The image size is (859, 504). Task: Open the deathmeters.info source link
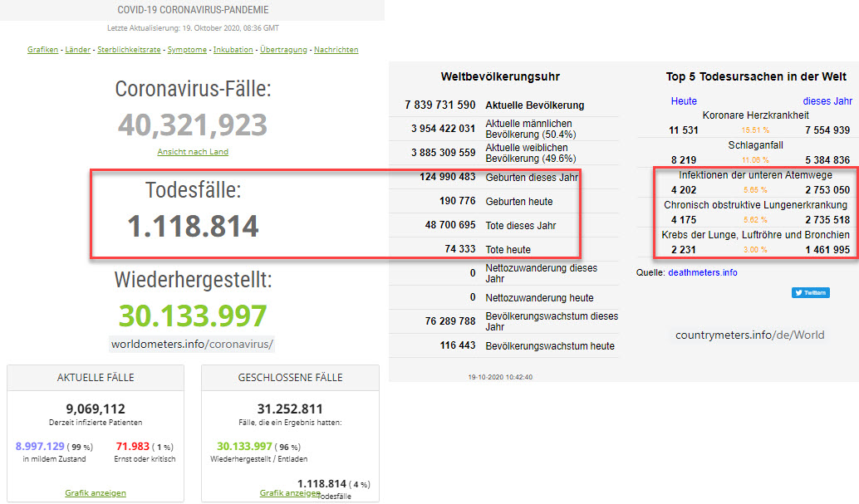702,272
